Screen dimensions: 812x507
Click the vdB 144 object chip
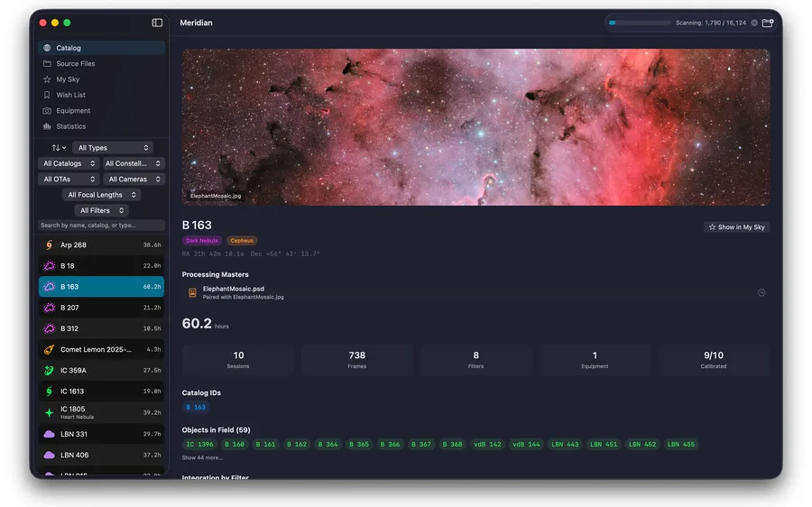[x=526, y=445]
